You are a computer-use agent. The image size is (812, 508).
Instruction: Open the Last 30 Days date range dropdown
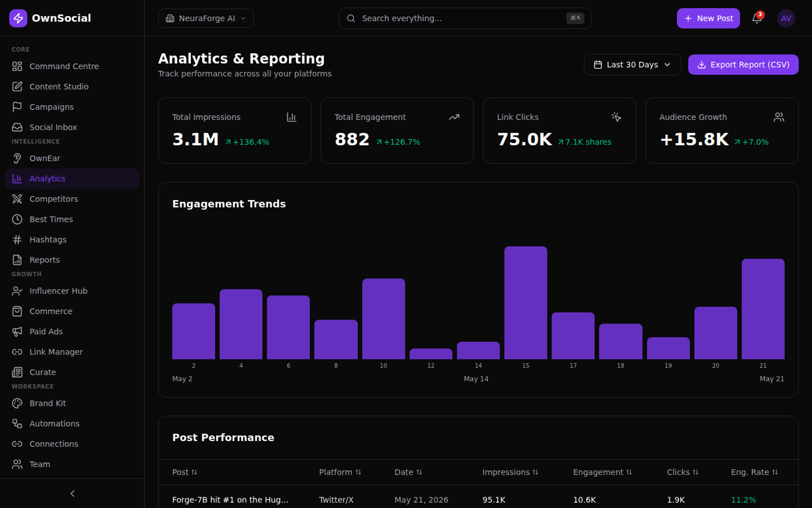[632, 65]
